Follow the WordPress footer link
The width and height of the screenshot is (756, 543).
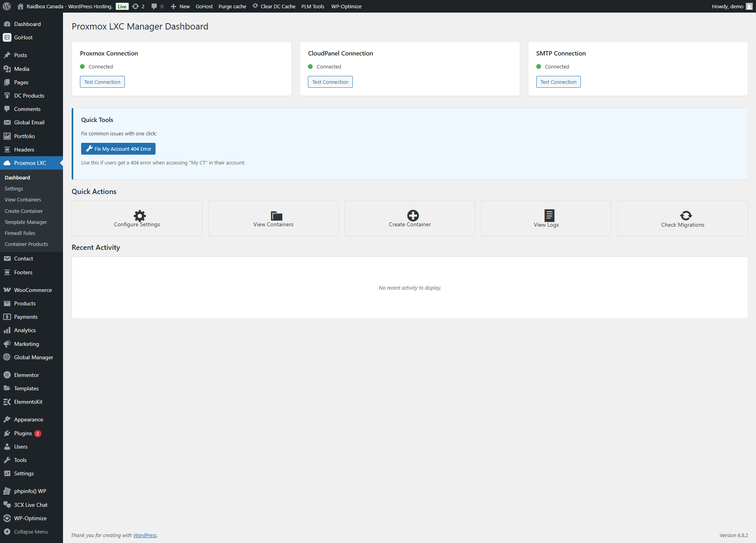(145, 535)
